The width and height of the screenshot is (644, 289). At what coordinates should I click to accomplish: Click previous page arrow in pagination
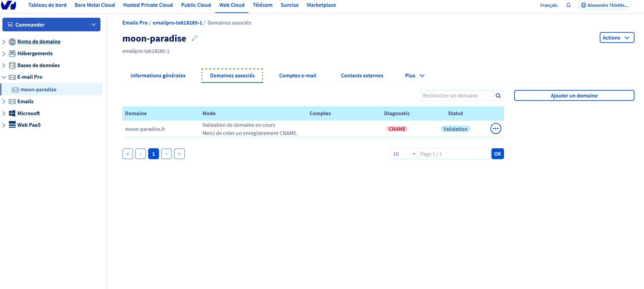click(x=141, y=154)
